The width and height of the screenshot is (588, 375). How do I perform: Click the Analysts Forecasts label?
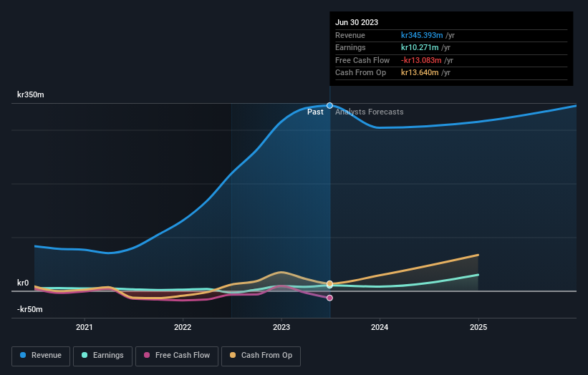tap(370, 112)
